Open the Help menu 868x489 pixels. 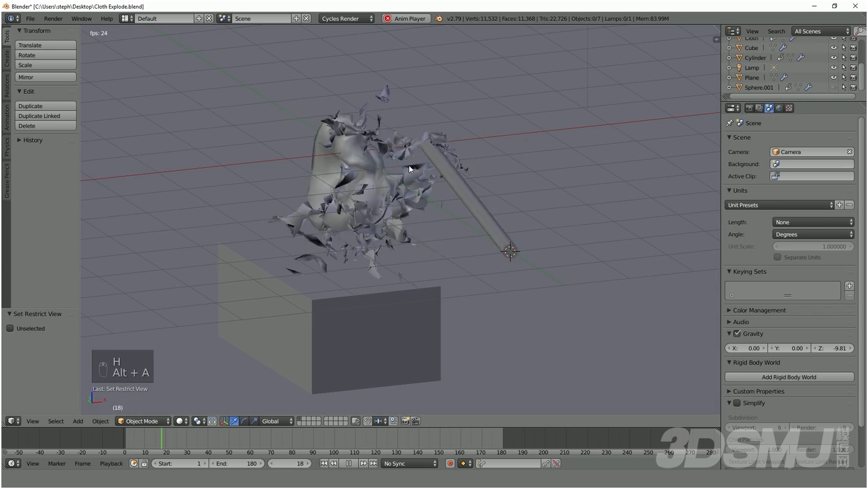coord(107,18)
